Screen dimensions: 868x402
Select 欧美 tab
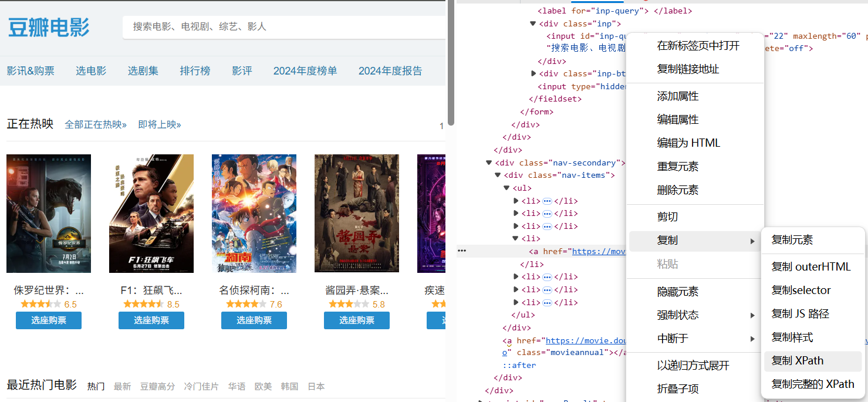(264, 386)
